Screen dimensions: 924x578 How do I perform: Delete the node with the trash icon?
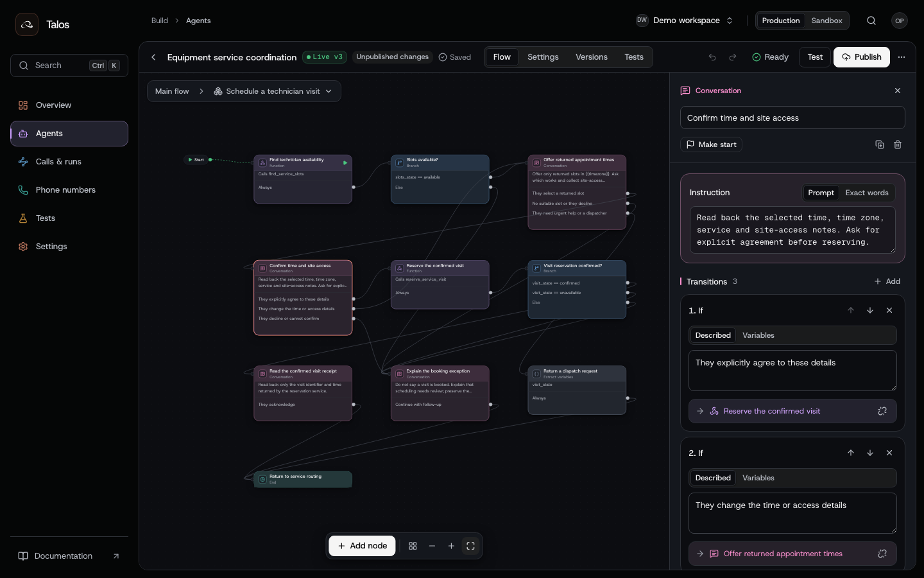(898, 144)
